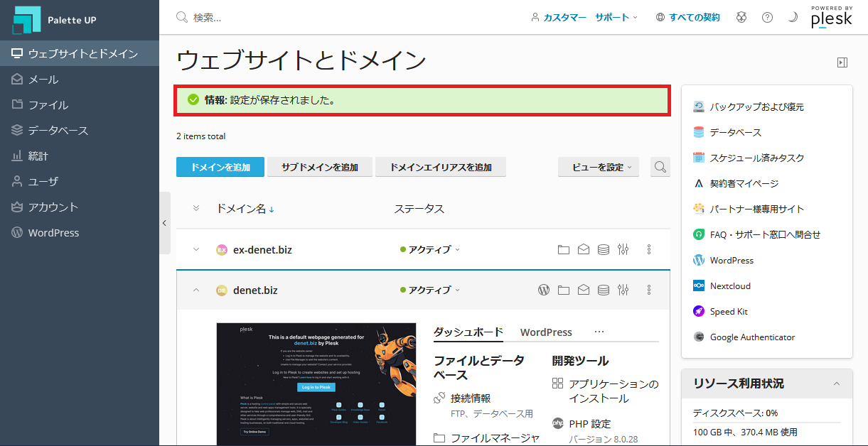Viewport: 868px width, 446px height.
Task: Open すべての契約 subscriptions link
Action: pyautogui.click(x=687, y=17)
